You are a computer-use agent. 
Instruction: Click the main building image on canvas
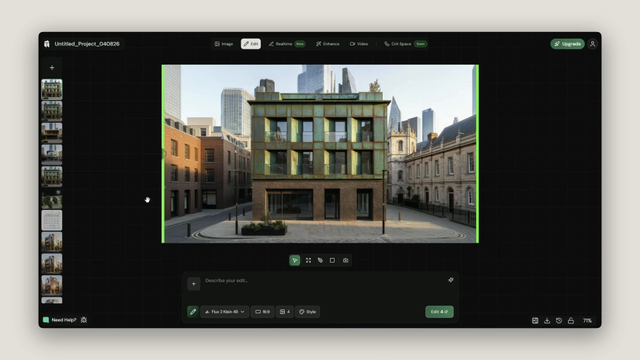(x=320, y=154)
